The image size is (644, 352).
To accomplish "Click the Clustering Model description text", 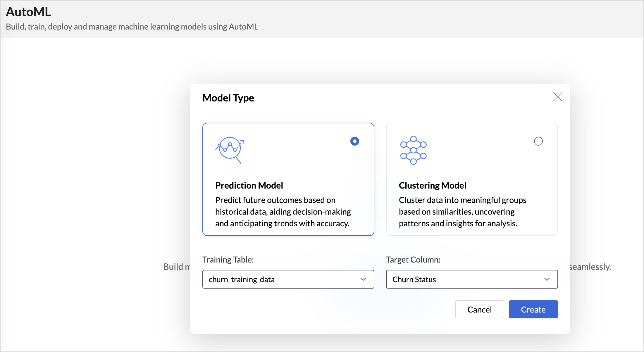I will [x=462, y=212].
